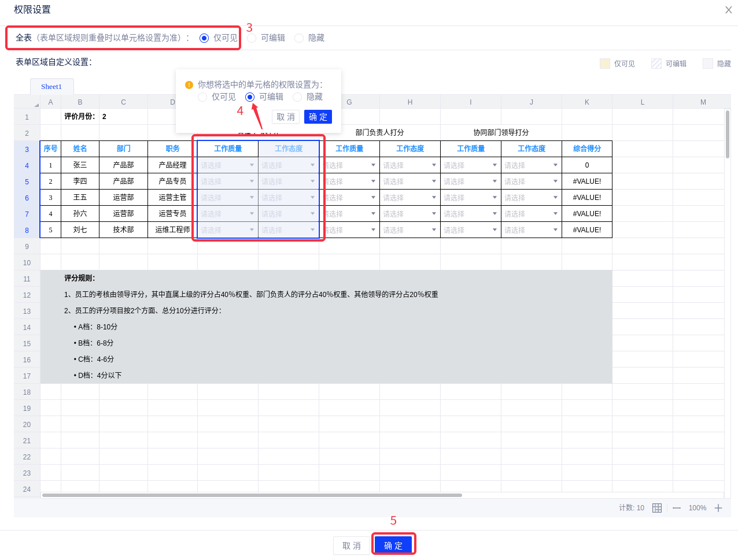
Task: Select 隐藏 radio for the whole table
Action: click(299, 38)
